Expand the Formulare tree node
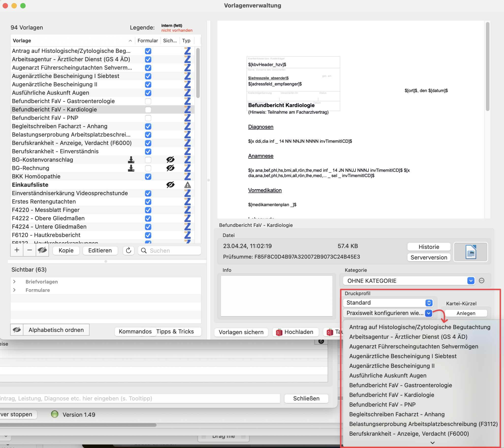Image resolution: width=504 pixels, height=448 pixels. 14,290
